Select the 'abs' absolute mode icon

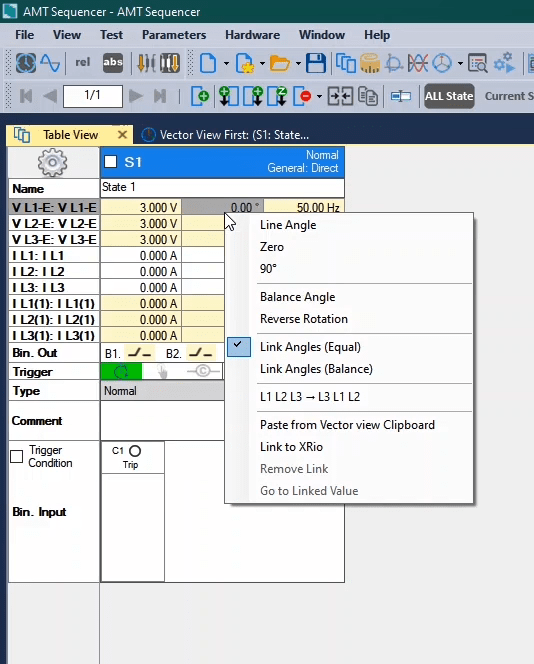click(113, 63)
